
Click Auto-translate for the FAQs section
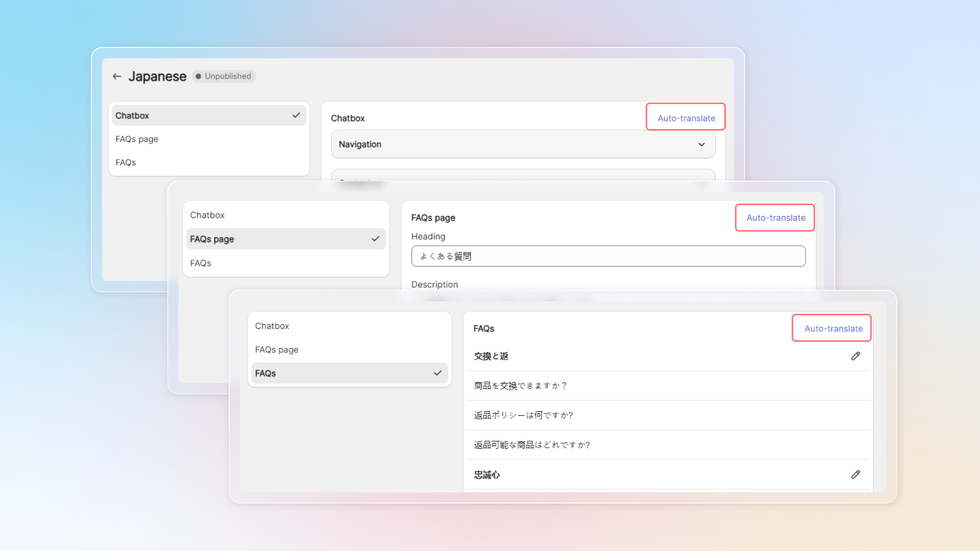[831, 329]
